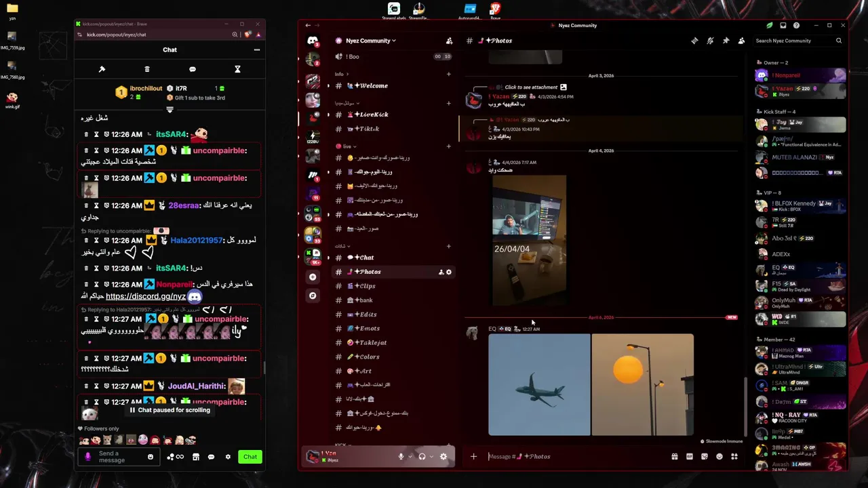This screenshot has height=488, width=868.
Task: Click the hourglass timeout icon in Kick chat toolbar
Action: tap(237, 69)
